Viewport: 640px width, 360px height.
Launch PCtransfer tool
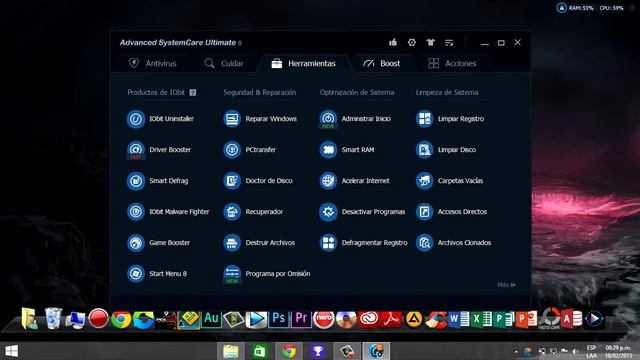[x=249, y=150]
